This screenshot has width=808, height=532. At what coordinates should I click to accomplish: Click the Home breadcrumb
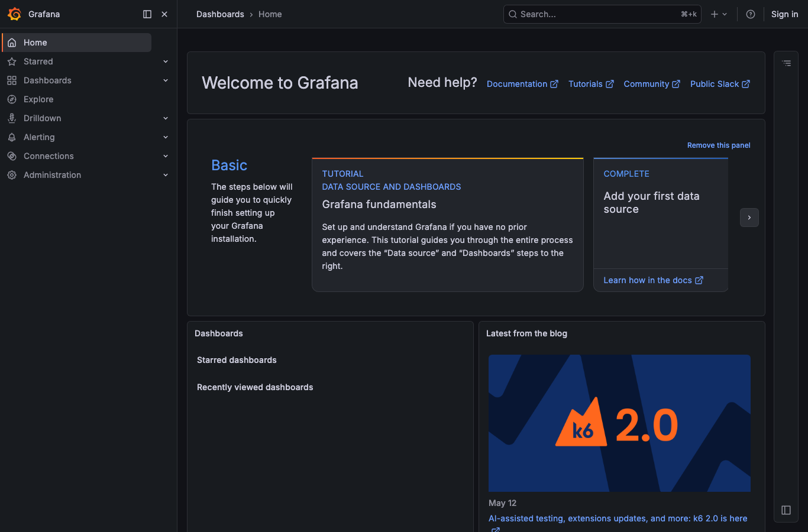(x=270, y=14)
